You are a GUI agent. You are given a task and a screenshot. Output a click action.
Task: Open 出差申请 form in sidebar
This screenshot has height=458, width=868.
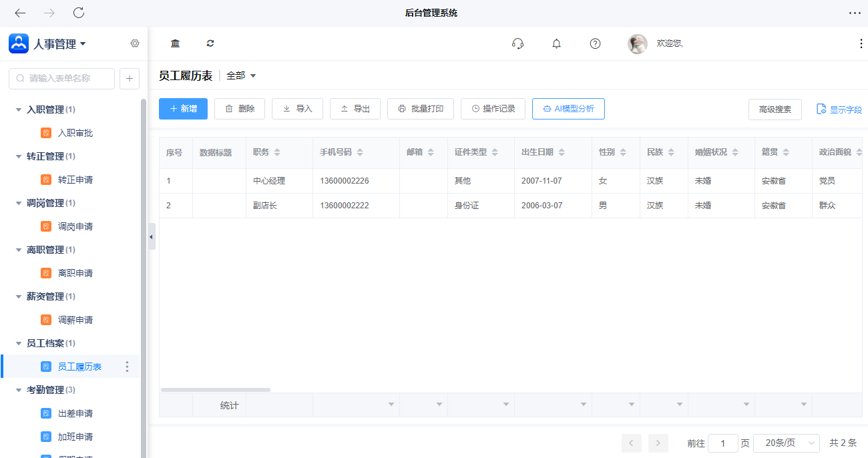tap(75, 413)
